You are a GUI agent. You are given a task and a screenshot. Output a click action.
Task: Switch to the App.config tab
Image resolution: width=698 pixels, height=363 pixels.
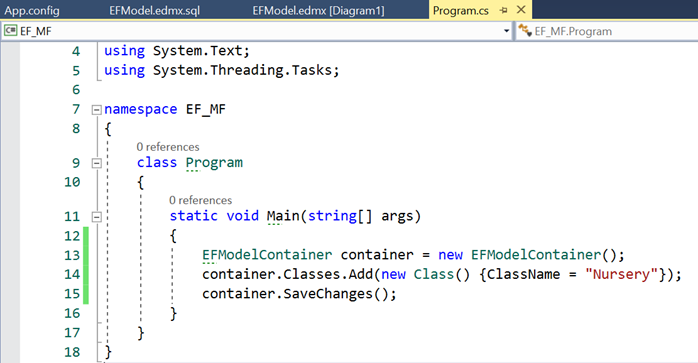point(32,10)
